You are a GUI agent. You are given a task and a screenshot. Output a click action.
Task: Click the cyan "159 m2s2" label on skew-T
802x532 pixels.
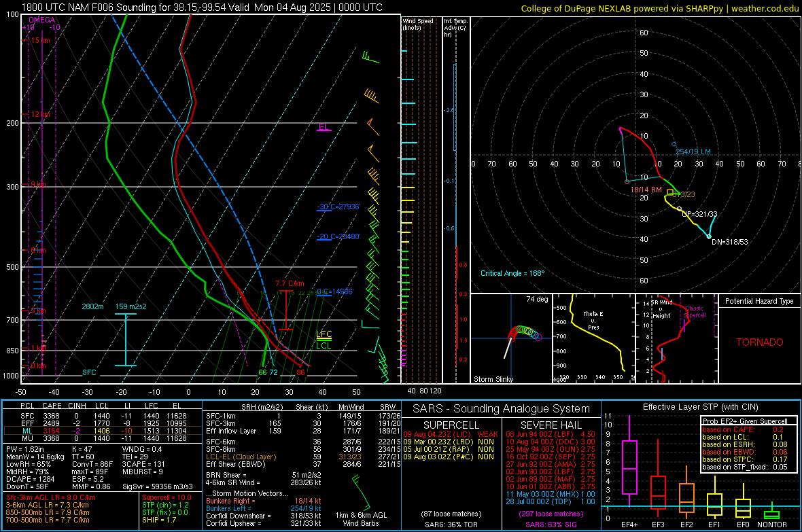click(x=131, y=306)
